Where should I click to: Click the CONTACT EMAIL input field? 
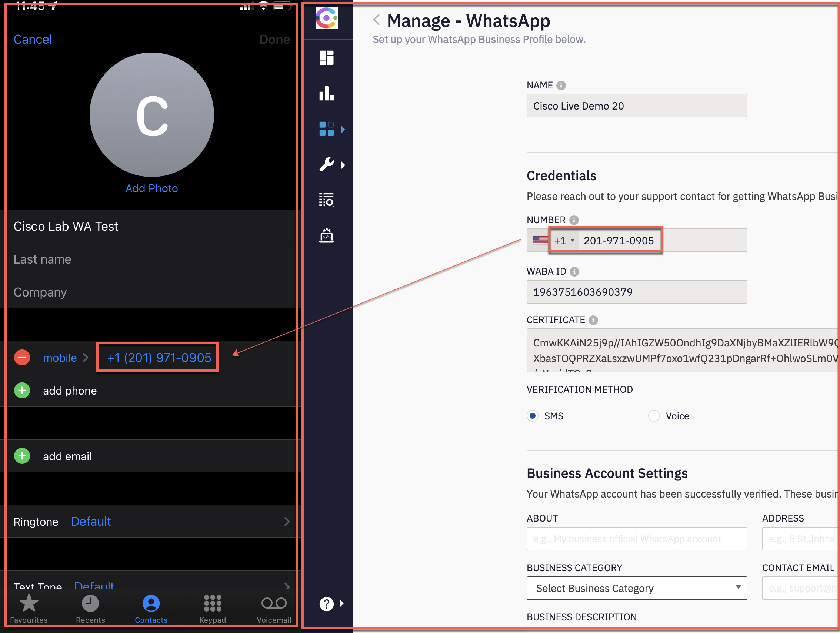tap(800, 588)
